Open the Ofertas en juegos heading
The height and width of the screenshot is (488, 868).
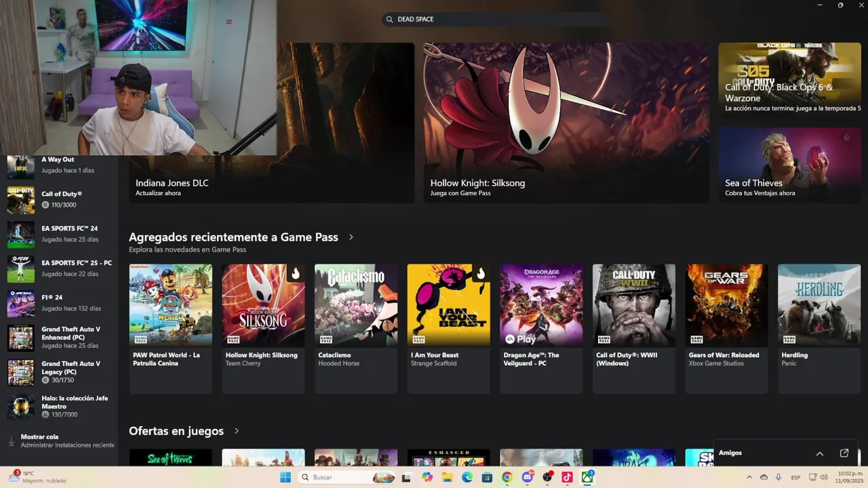tap(176, 431)
